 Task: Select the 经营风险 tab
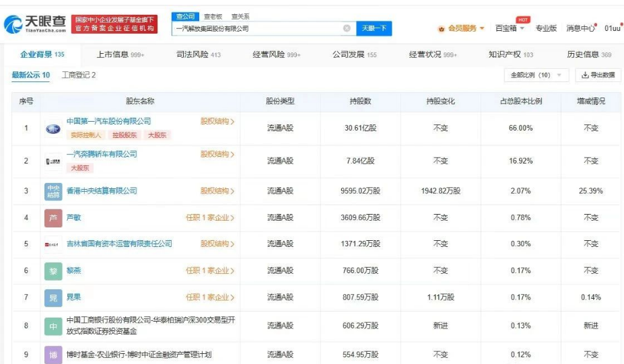coord(277,54)
